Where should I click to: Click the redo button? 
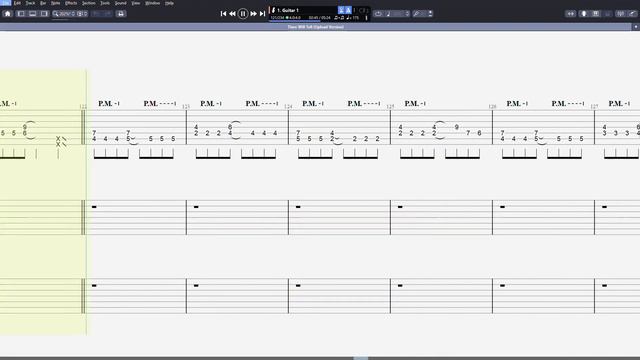[x=107, y=13]
